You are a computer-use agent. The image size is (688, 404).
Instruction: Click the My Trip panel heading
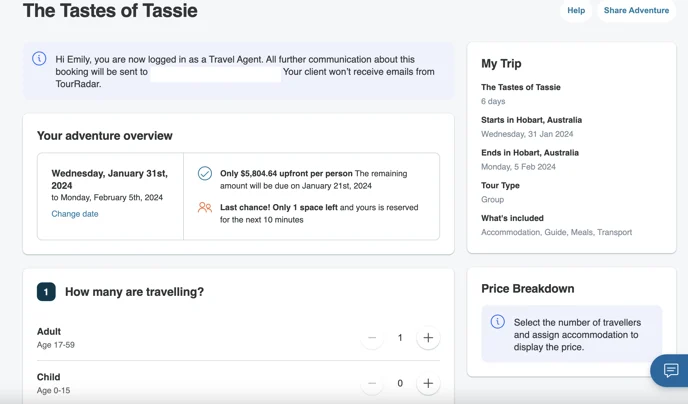pos(501,64)
